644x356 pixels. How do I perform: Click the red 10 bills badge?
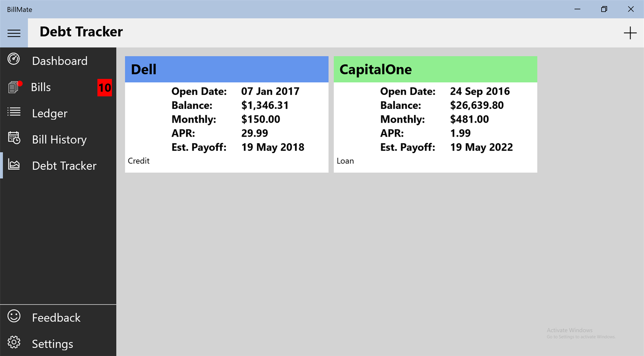[x=105, y=87]
